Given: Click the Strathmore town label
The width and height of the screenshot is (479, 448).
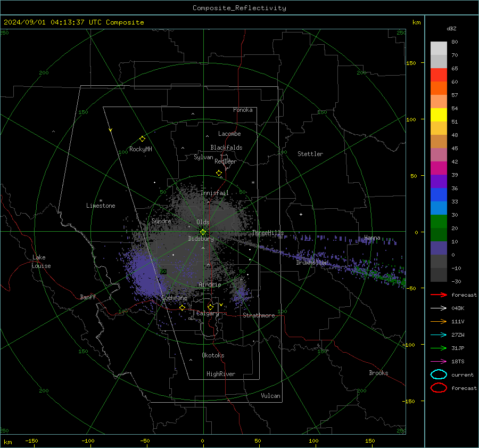Looking at the screenshot, I should (x=259, y=315).
